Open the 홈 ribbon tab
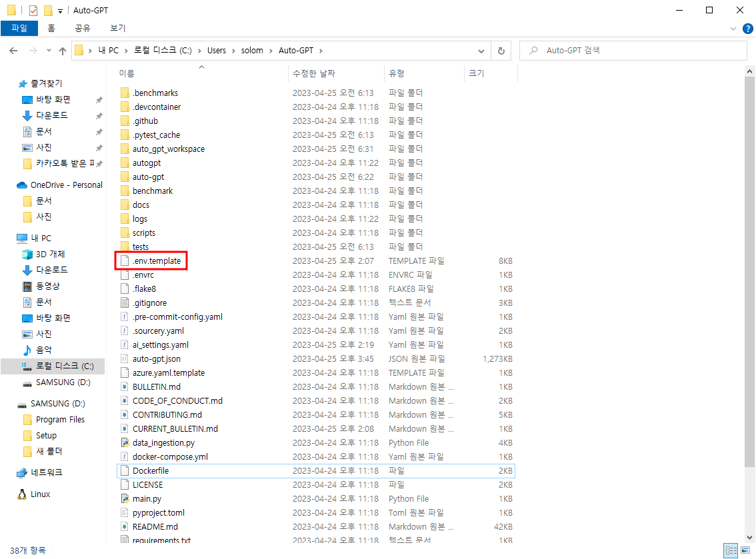This screenshot has width=756, height=559. [x=51, y=28]
